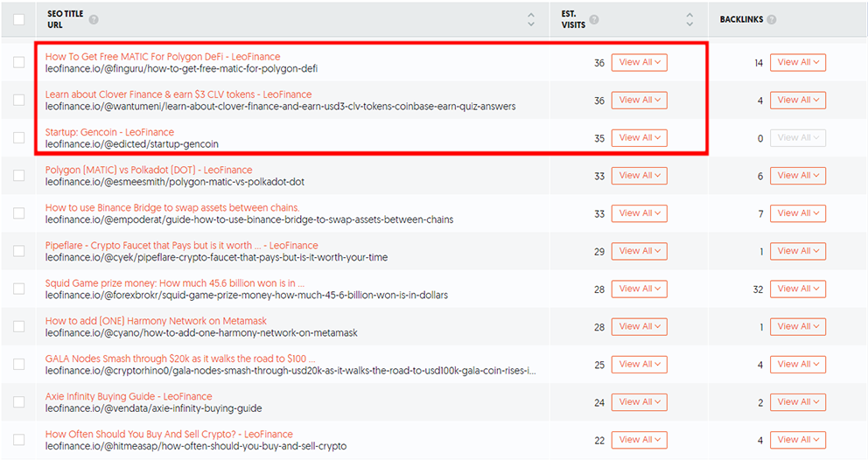Click URL leofinance.io/@cyano/how-to-add-one-harmony-network-on-metamask
This screenshot has width=868, height=460.
(x=201, y=332)
